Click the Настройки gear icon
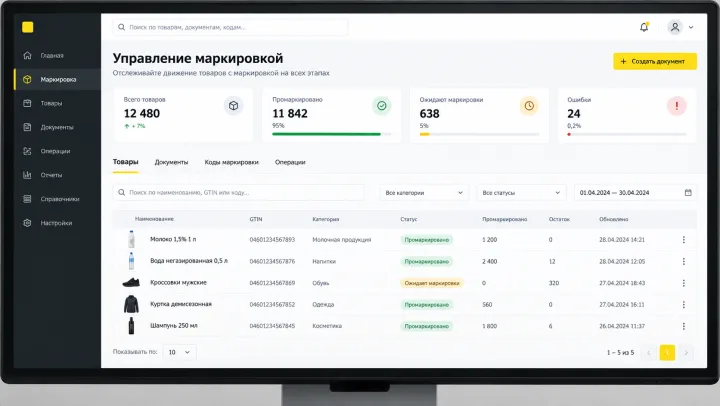This screenshot has width=720, height=406. 28,223
